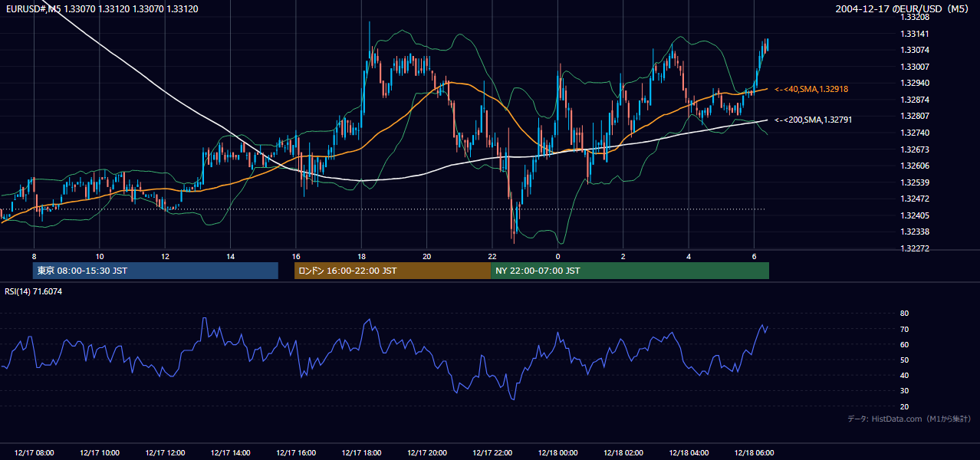980x460 pixels.
Task: Click price axis value 1.33074
Action: (x=914, y=50)
